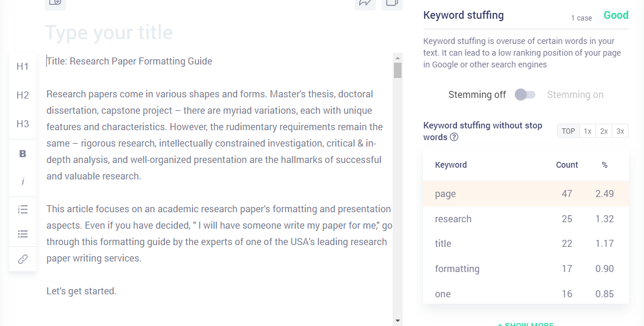Toggle bold text formatting
644x326 pixels.
coord(22,154)
